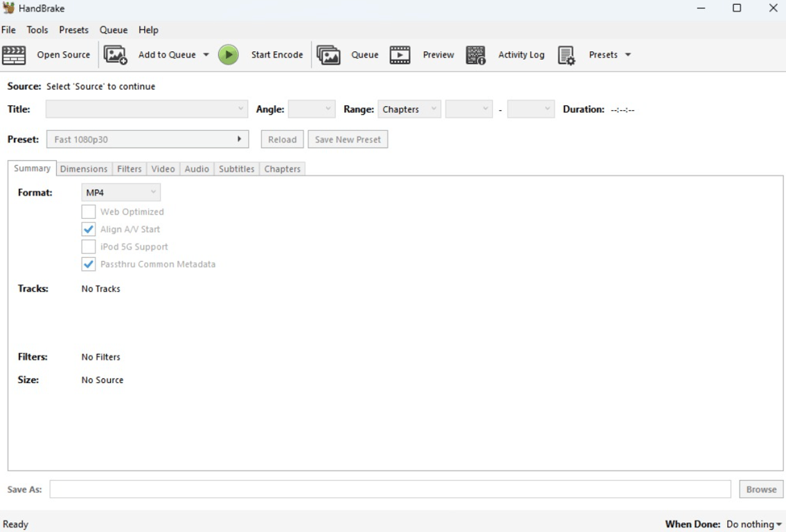
Task: Disable Passthru Common Metadata
Action: (x=89, y=264)
